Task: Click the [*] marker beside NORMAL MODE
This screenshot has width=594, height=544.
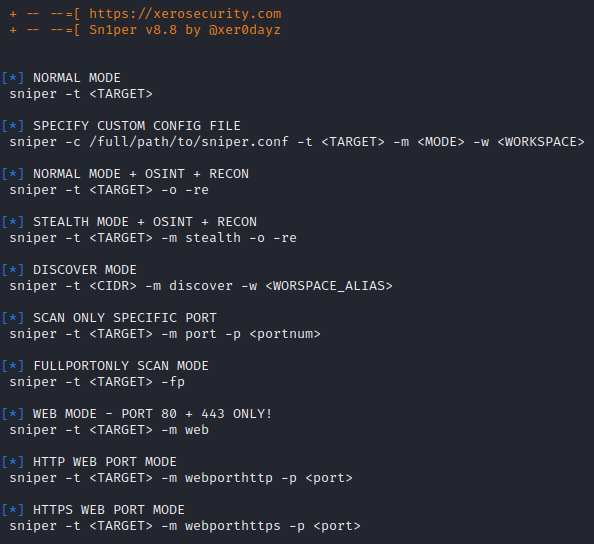Action: pos(13,78)
